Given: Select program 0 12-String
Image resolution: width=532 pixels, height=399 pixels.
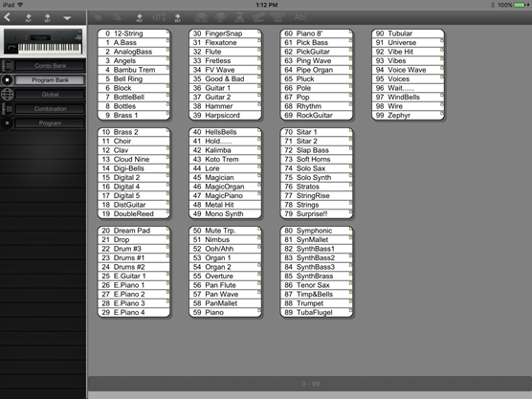Looking at the screenshot, I should coord(134,33).
